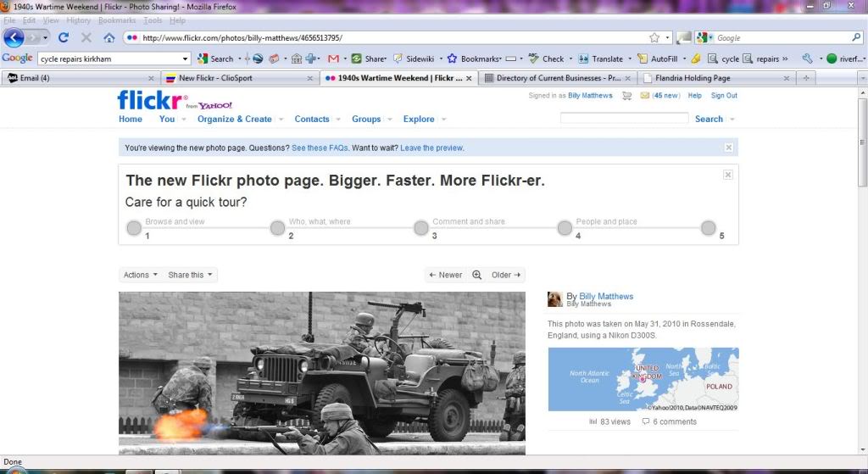Expand the Actions dropdown
Image resolution: width=868 pixels, height=474 pixels.
(140, 275)
